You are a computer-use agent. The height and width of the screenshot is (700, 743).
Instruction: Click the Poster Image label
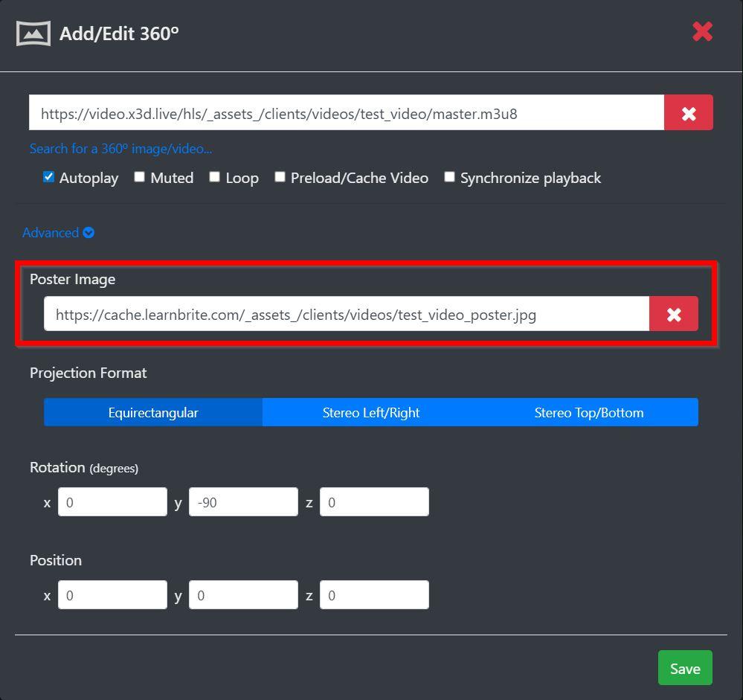pos(72,279)
